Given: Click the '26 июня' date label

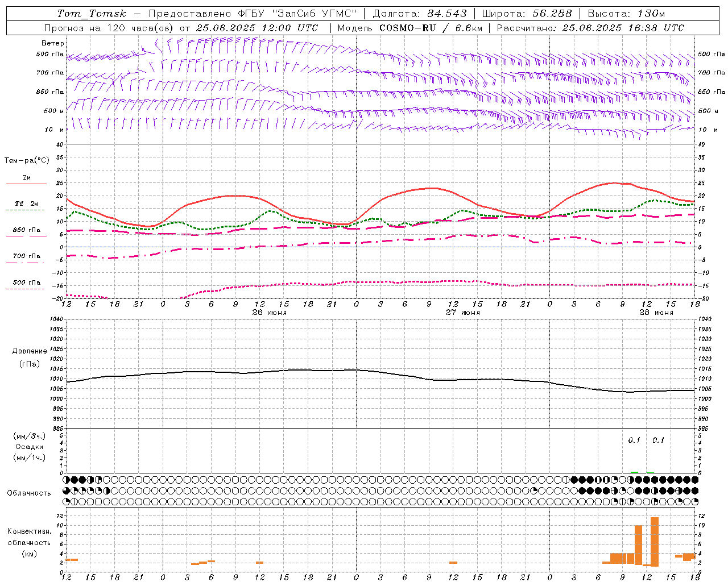Looking at the screenshot, I should pyautogui.click(x=269, y=313).
